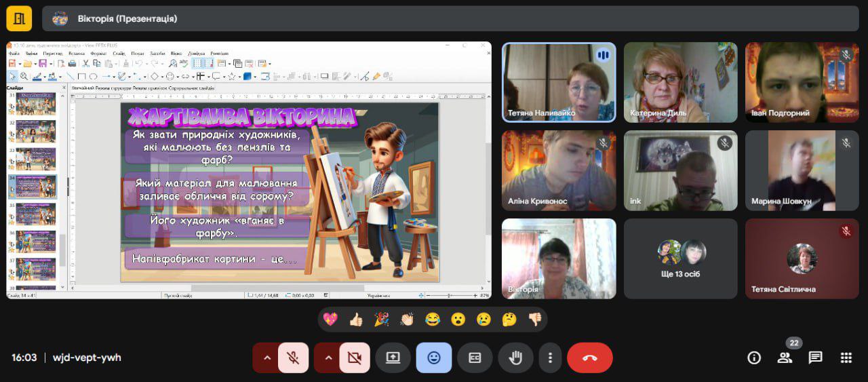Open the chat panel icon
Viewport: 868px width, 382px height.
tap(815, 358)
